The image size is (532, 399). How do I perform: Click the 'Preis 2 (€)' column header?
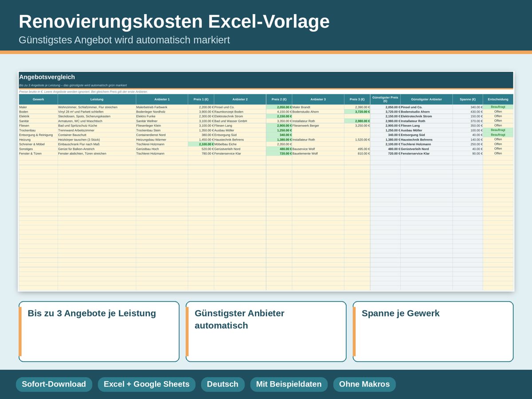click(x=279, y=99)
